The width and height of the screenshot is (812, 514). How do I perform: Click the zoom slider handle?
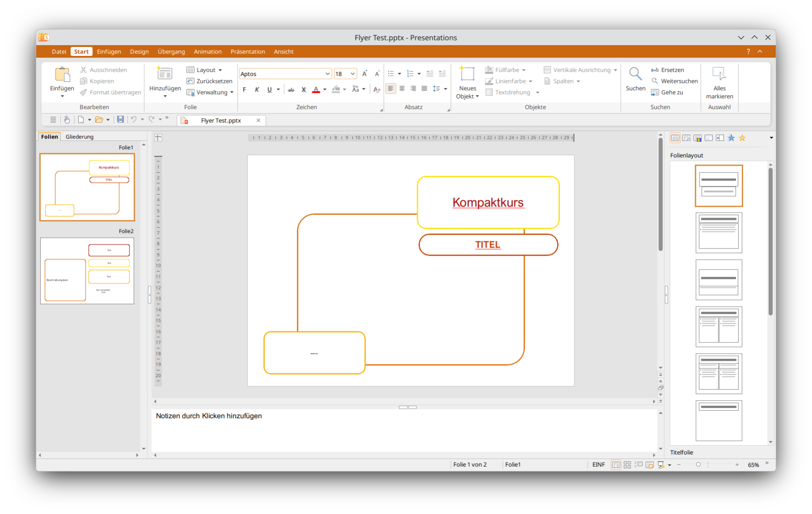coord(698,465)
